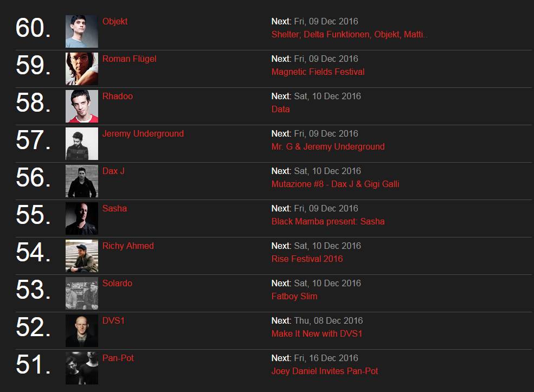This screenshot has width=534, height=392.
Task: Open Sasha's profile photo
Action: 82,219
